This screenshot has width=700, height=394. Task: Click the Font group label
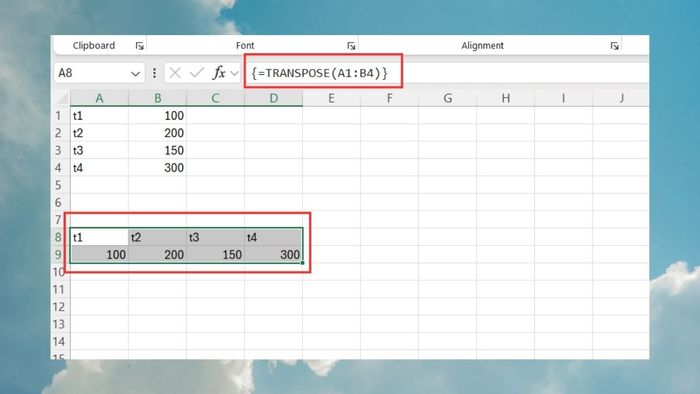click(x=245, y=46)
